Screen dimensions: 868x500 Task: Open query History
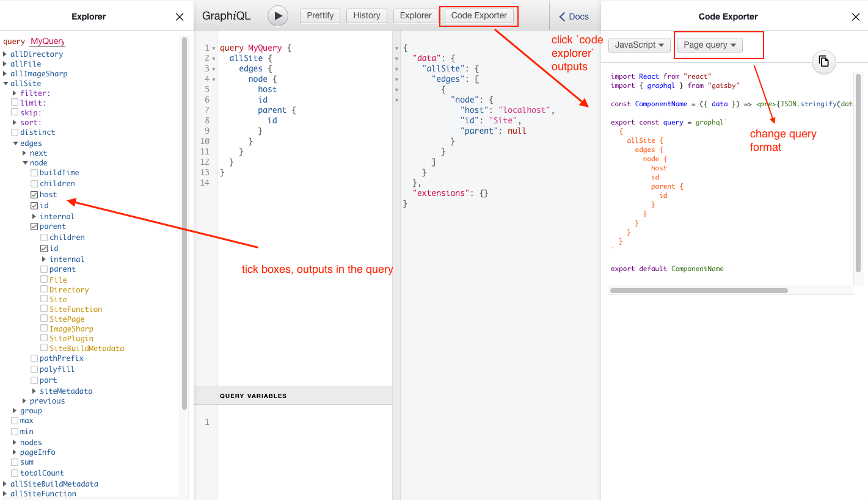point(366,15)
